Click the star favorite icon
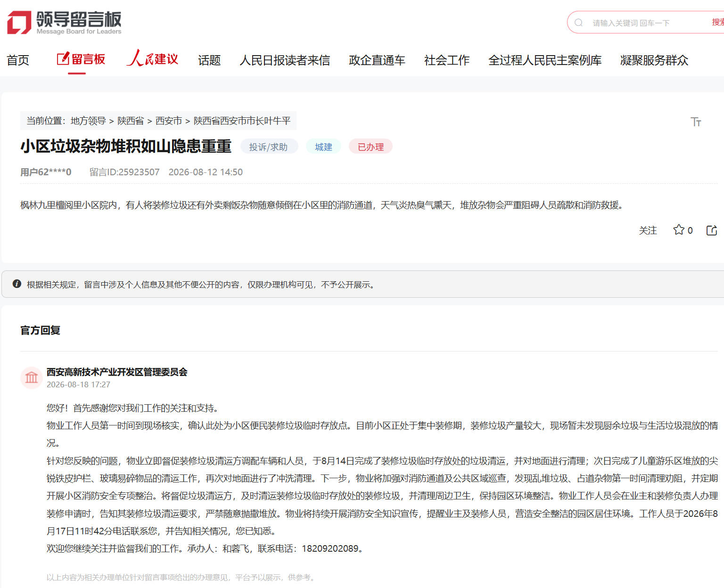The height and width of the screenshot is (588, 724). click(x=679, y=230)
